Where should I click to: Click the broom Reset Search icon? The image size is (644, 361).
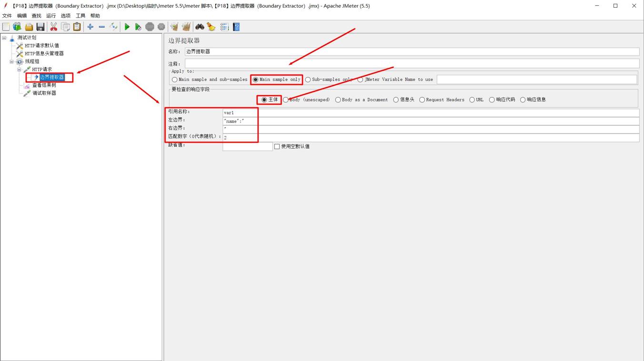(211, 27)
